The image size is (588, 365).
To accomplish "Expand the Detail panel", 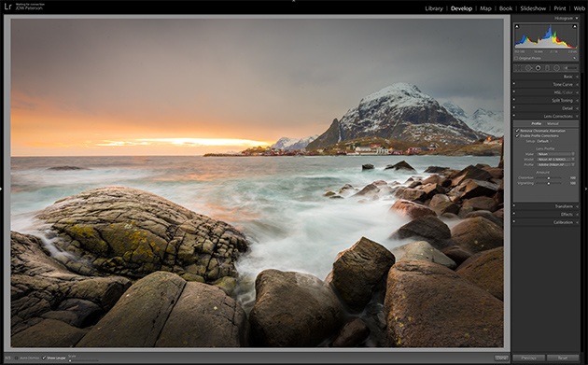I will (577, 108).
